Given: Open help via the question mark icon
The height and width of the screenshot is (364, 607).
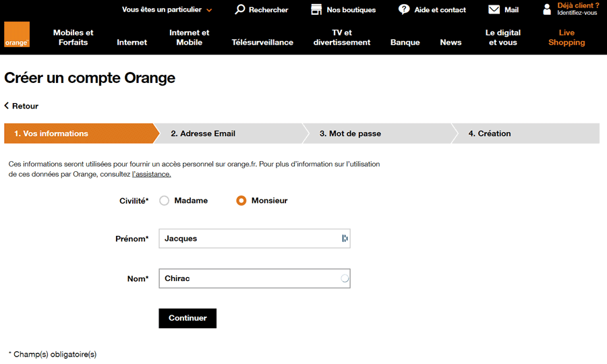Looking at the screenshot, I should pos(404,9).
